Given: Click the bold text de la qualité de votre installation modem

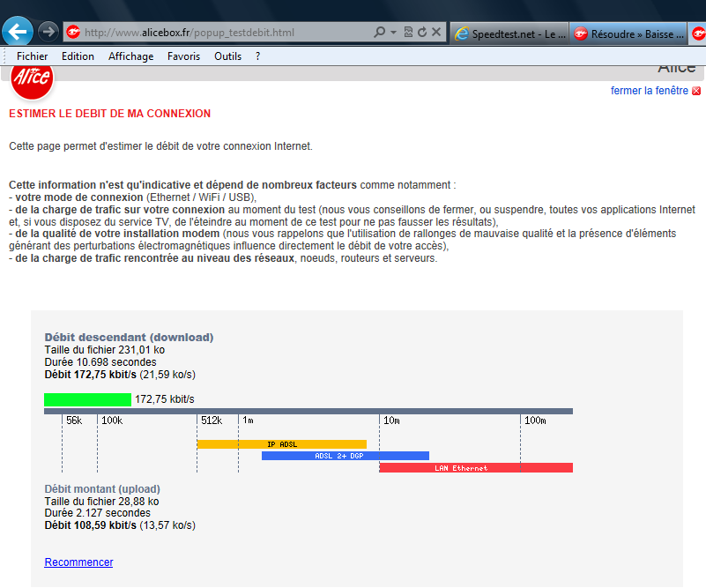Looking at the screenshot, I should click(x=117, y=234).
